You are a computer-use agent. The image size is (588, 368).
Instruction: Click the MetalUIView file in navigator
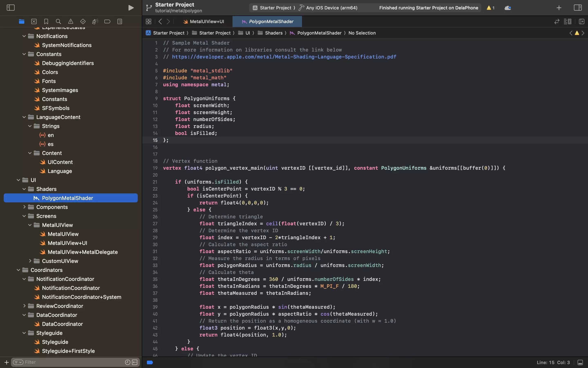tap(63, 234)
